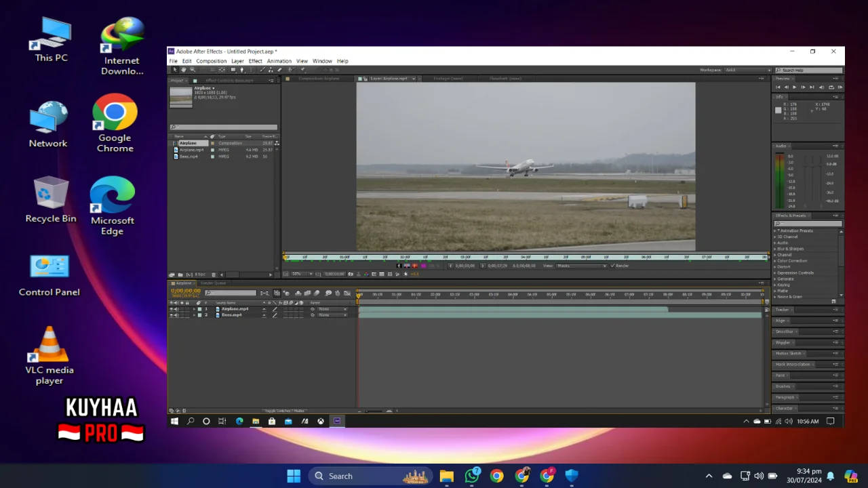The width and height of the screenshot is (868, 488).
Task: Select the Eraser tool
Action: (280, 69)
